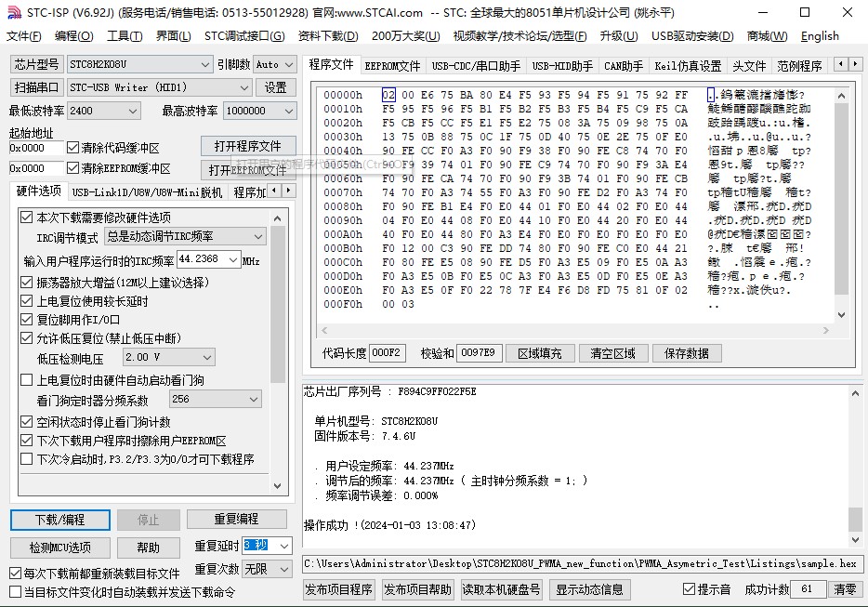868x607 pixels.
Task: Toggle 允许低压复位(禁止低压中断) checkbox
Action: pyautogui.click(x=27, y=338)
